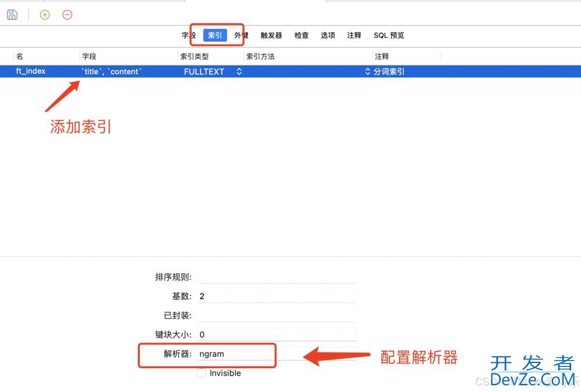
Task: Open FULLTEXT index type dropdown
Action: point(239,71)
